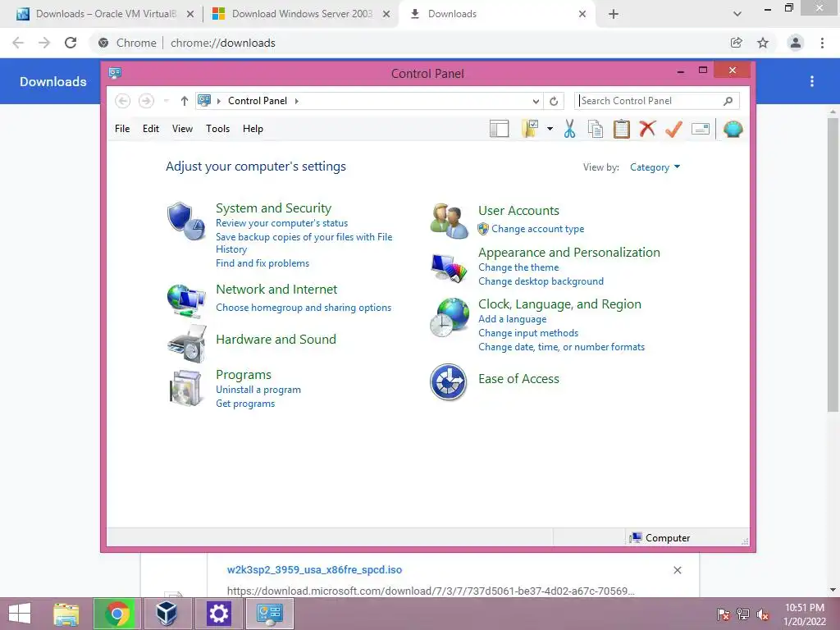
Task: Open the Tools menu
Action: click(x=217, y=129)
